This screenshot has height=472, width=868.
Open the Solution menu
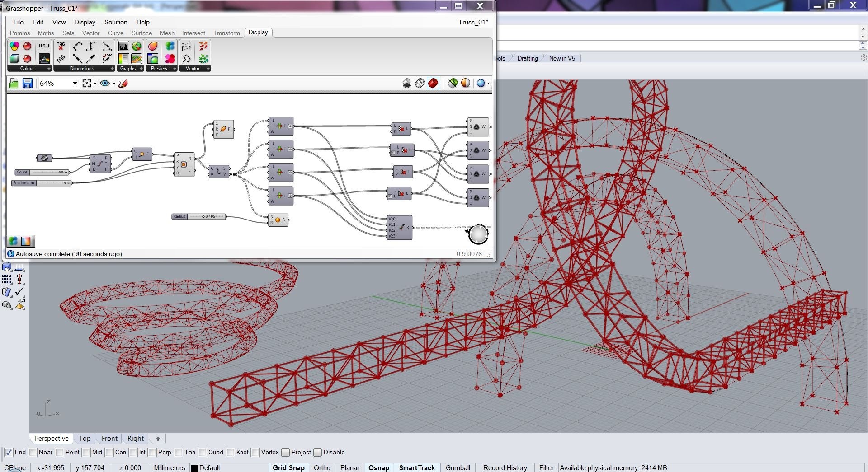click(x=116, y=22)
